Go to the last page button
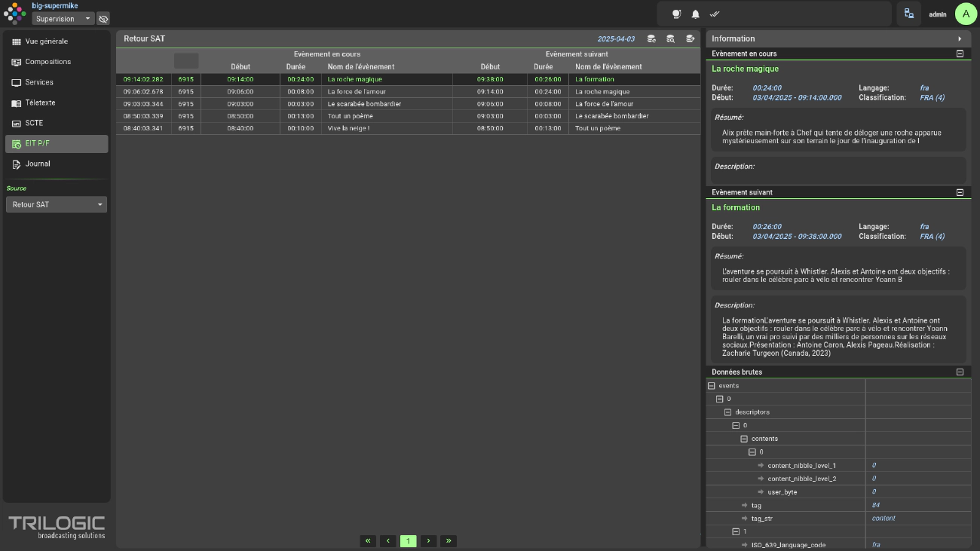Screen dimensions: 980x551 pyautogui.click(x=449, y=540)
